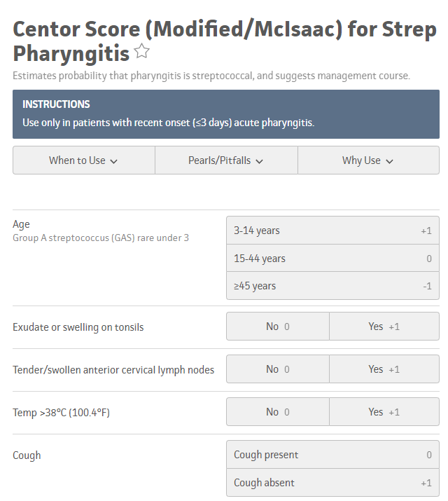Screen dimensions: 448x501
Task: Set tonsil exudate or swelling to Yes
Action: click(x=384, y=327)
